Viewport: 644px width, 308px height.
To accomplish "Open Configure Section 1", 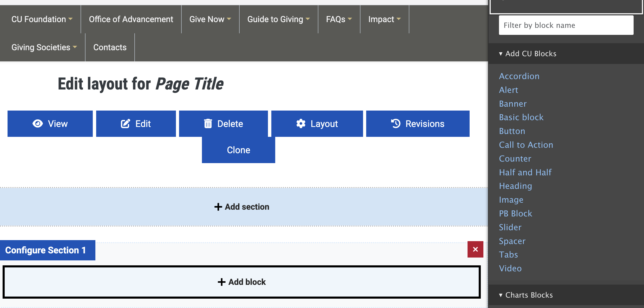I will (x=45, y=250).
